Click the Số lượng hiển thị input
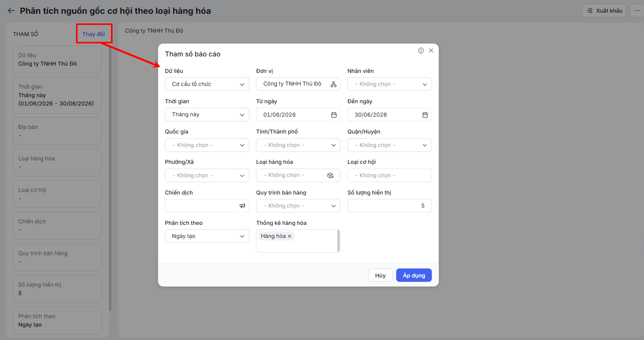 [x=389, y=206]
